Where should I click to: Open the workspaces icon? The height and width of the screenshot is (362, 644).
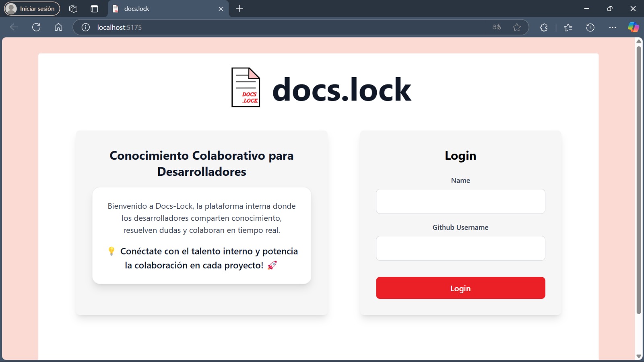(x=73, y=8)
